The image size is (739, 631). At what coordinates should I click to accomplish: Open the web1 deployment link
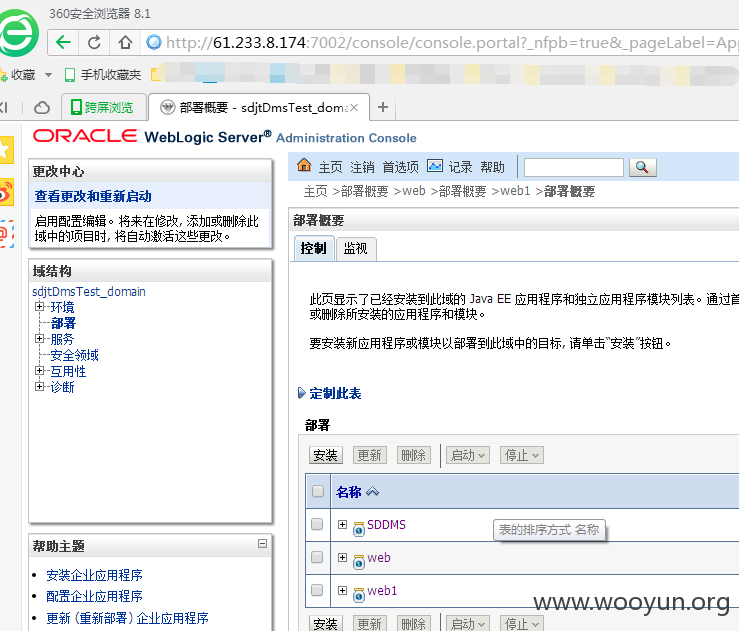click(382, 590)
